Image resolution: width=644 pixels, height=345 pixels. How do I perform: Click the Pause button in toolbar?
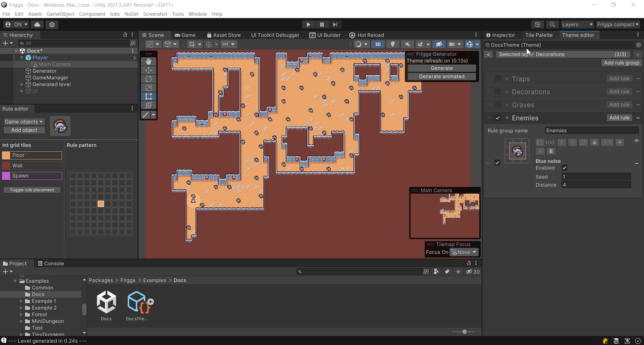coord(322,24)
